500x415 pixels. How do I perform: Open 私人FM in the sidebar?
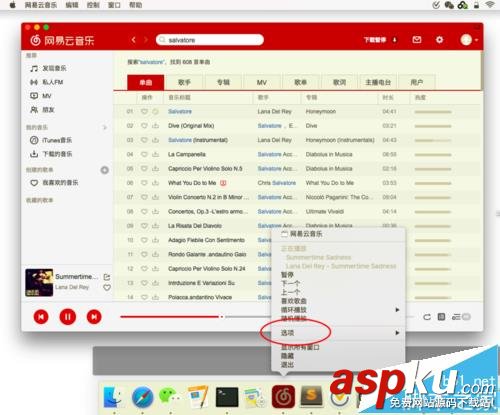point(47,82)
